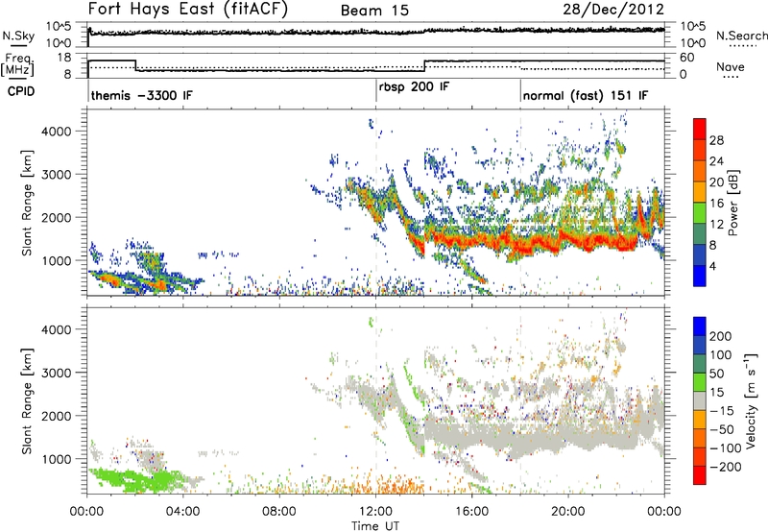Viewport: 768px width, 532px height.
Task: Click the 'Nave' legend label
Action: [731, 66]
